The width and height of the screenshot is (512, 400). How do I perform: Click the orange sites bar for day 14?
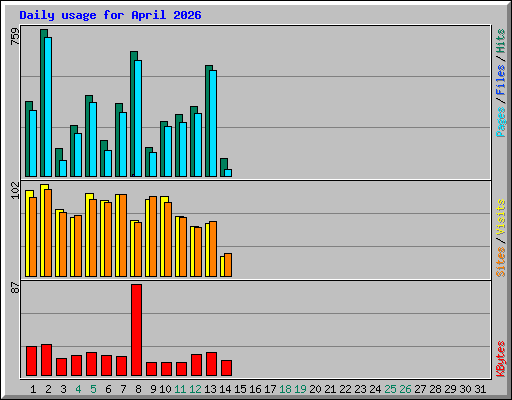(228, 265)
